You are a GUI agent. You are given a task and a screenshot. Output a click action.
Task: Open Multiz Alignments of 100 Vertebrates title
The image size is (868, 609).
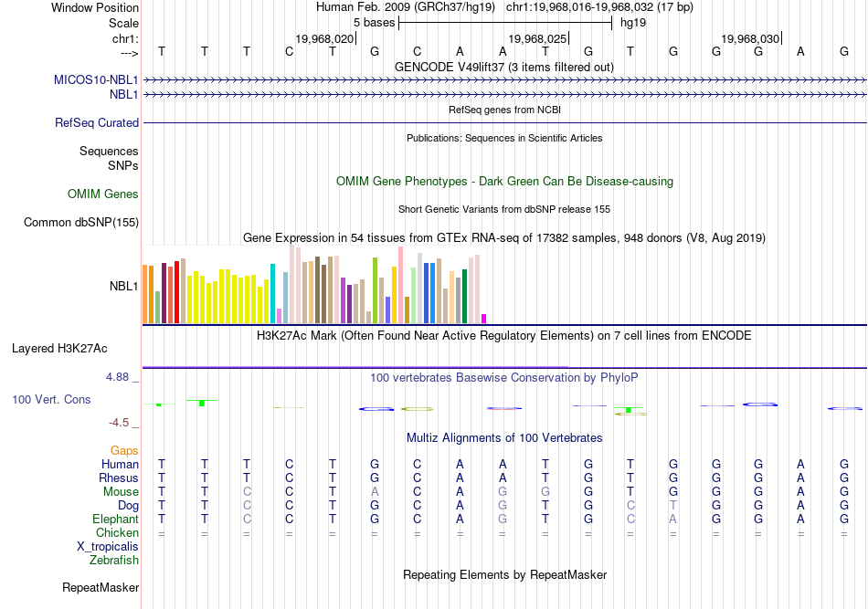504,438
